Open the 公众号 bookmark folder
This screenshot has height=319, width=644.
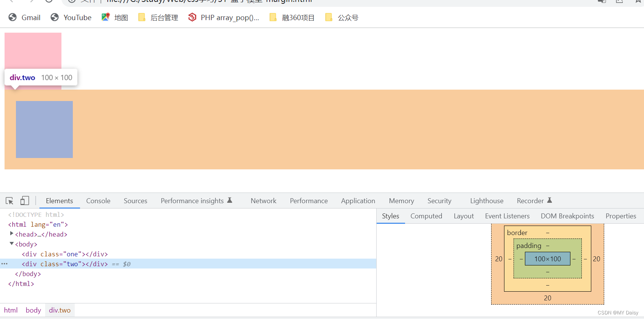342,17
